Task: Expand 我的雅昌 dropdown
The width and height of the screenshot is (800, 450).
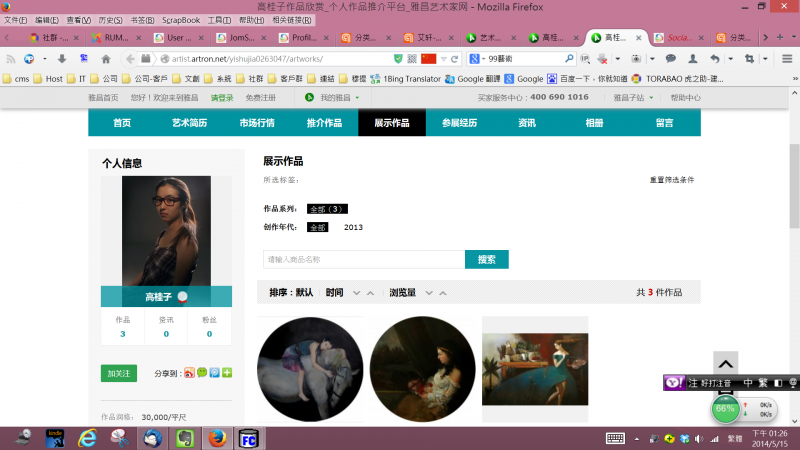Action: 357,98
